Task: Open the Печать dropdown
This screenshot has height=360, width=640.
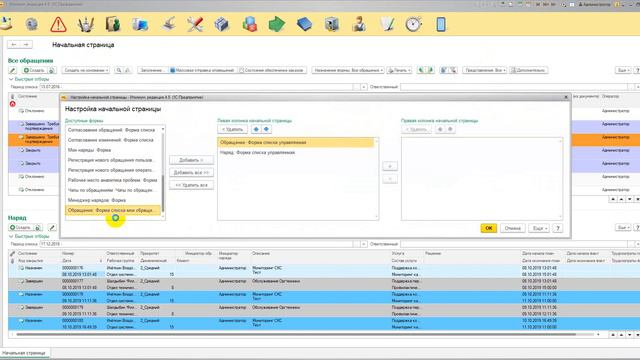Action: tap(399, 70)
